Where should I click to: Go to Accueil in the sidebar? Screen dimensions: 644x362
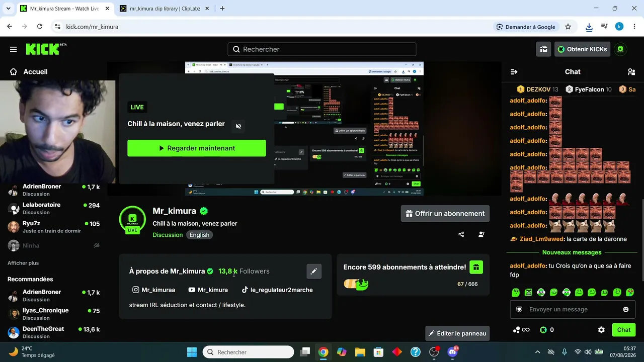click(x=29, y=72)
